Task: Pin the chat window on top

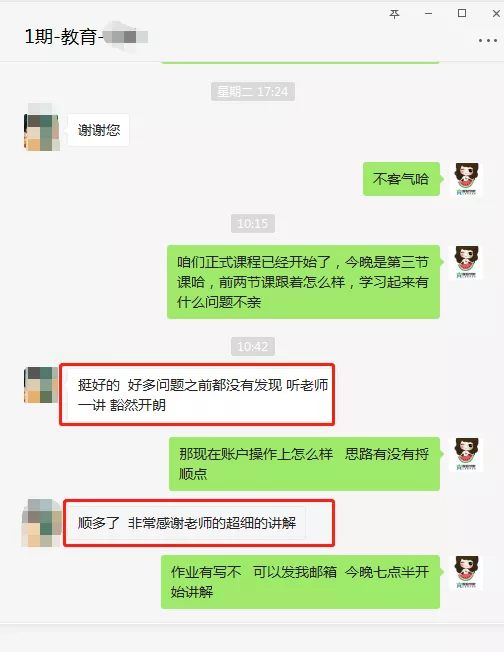Action: coord(394,14)
